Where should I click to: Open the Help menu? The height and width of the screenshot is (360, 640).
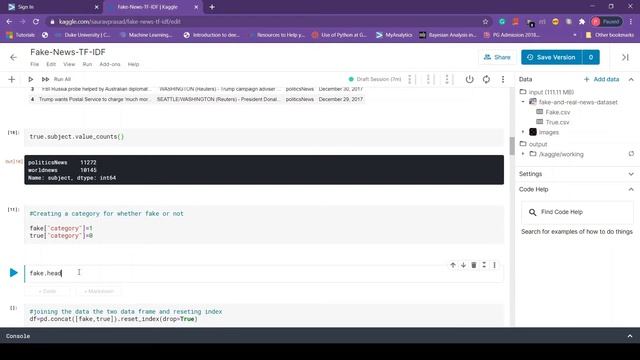click(133, 64)
